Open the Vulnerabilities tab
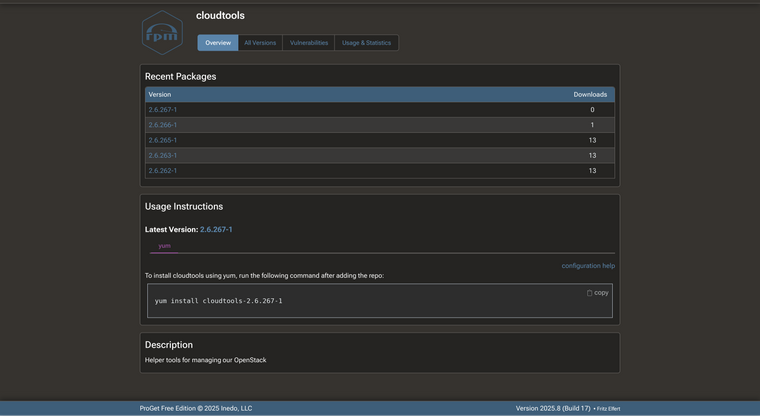Viewport: 760px width, 416px height. click(309, 43)
